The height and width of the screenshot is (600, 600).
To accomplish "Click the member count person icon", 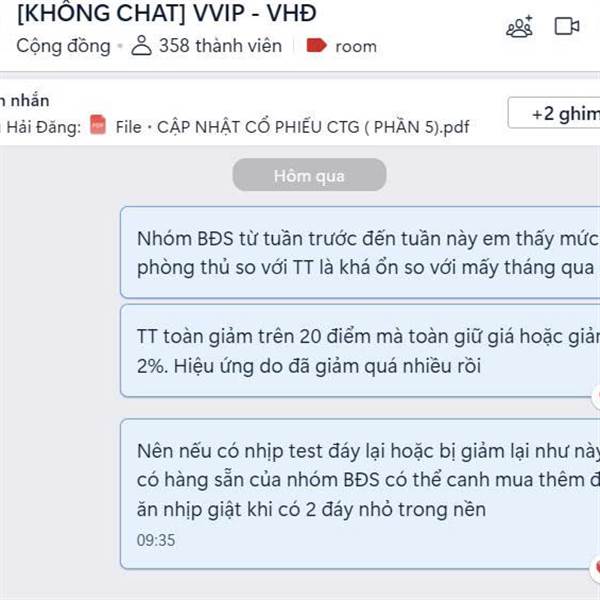I will (141, 46).
